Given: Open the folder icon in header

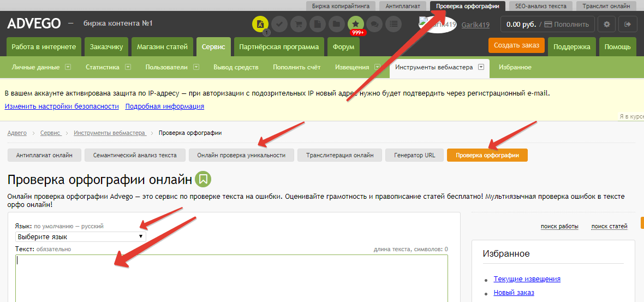Looking at the screenshot, I should (x=336, y=24).
